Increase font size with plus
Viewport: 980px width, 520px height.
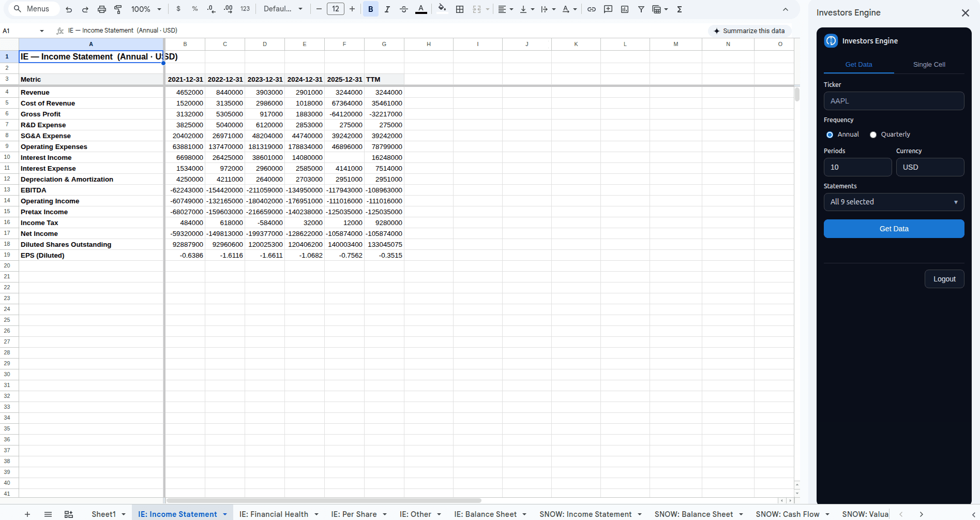352,9
